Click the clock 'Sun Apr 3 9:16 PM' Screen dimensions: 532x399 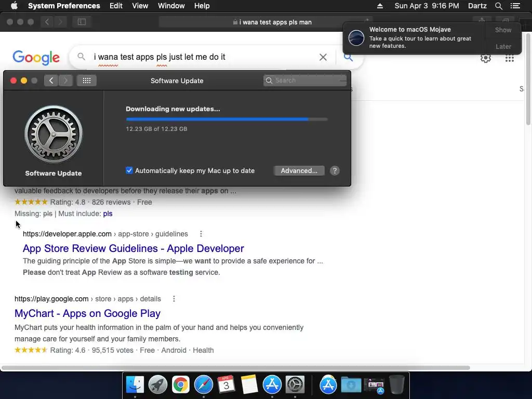point(427,6)
